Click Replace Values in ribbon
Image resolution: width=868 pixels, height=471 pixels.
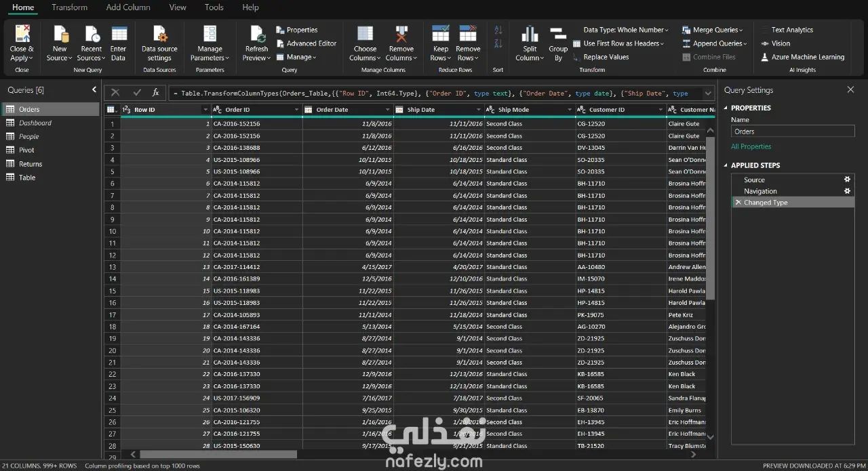600,57
